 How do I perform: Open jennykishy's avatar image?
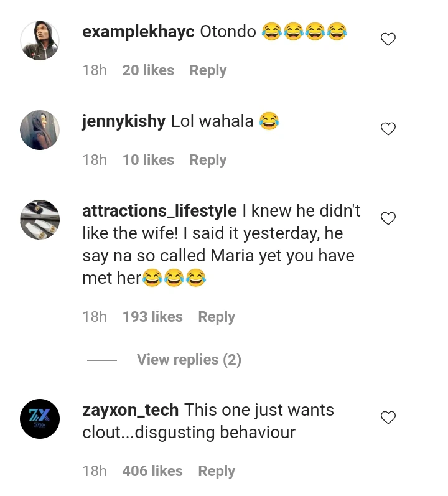[40, 130]
